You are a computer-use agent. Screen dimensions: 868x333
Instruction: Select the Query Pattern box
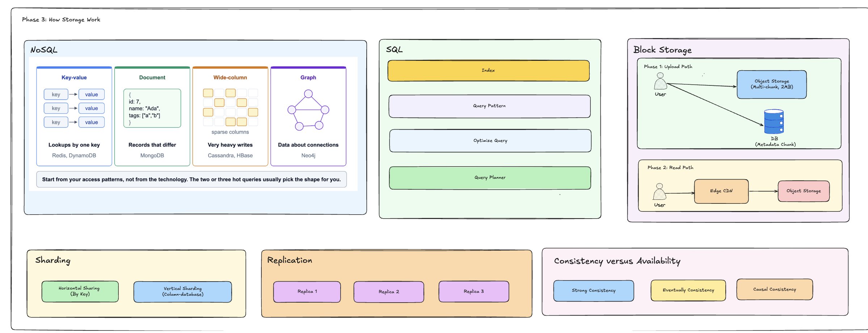pos(489,106)
